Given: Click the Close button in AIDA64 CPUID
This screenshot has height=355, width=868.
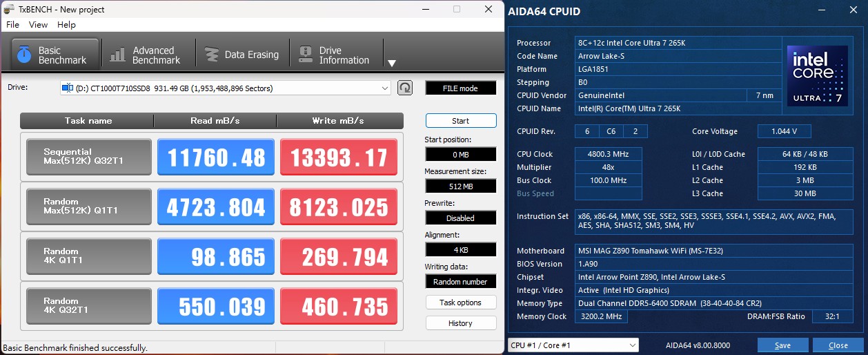Looking at the screenshot, I should click(838, 345).
